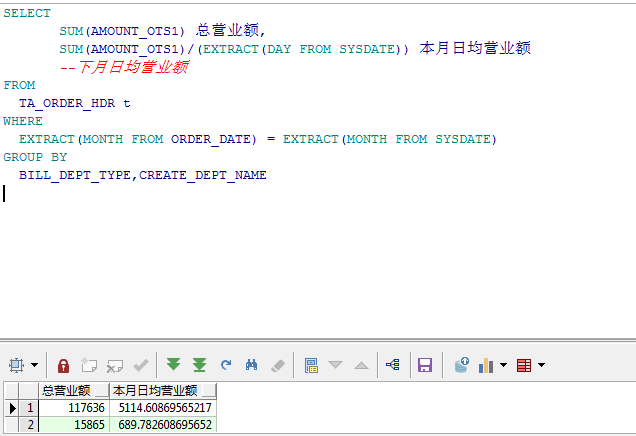Screen dimensions: 636x436
Task: Click the grid select-cells icon
Action: click(16, 365)
